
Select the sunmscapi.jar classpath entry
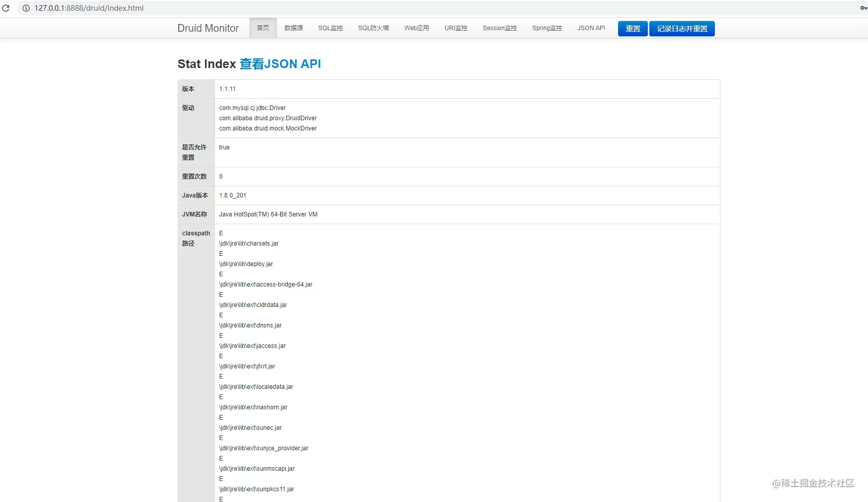257,469
